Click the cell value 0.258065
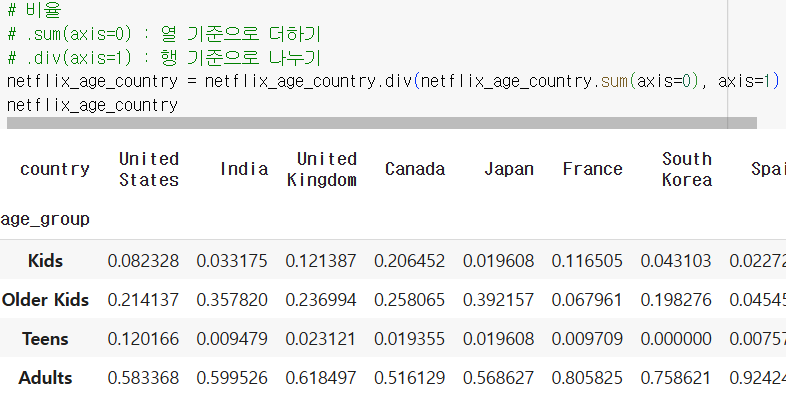This screenshot has width=786, height=402. point(410,300)
